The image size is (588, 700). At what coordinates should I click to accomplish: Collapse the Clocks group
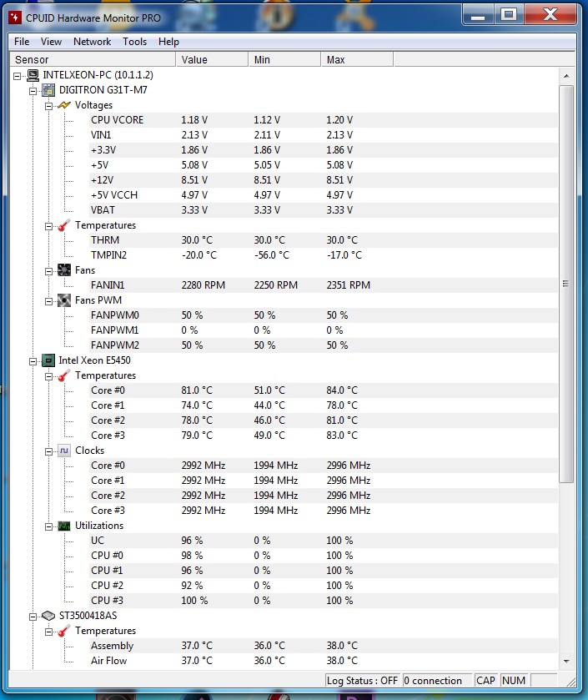(x=48, y=451)
